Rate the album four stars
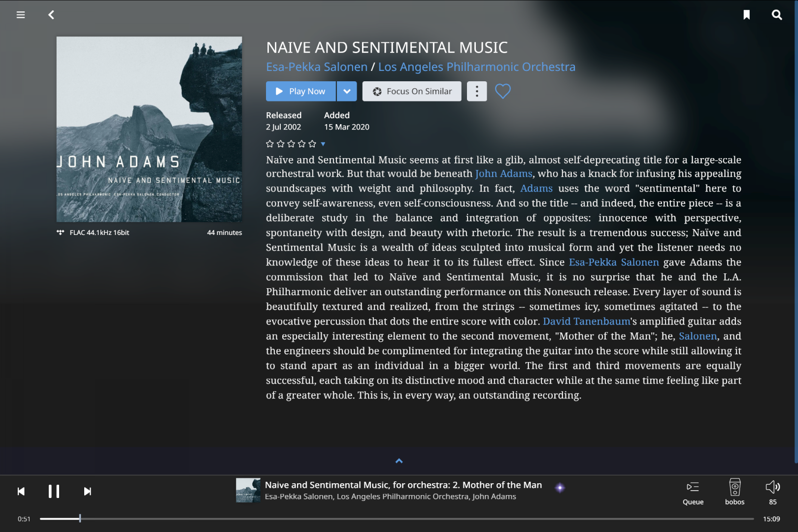This screenshot has width=798, height=532. (x=302, y=144)
